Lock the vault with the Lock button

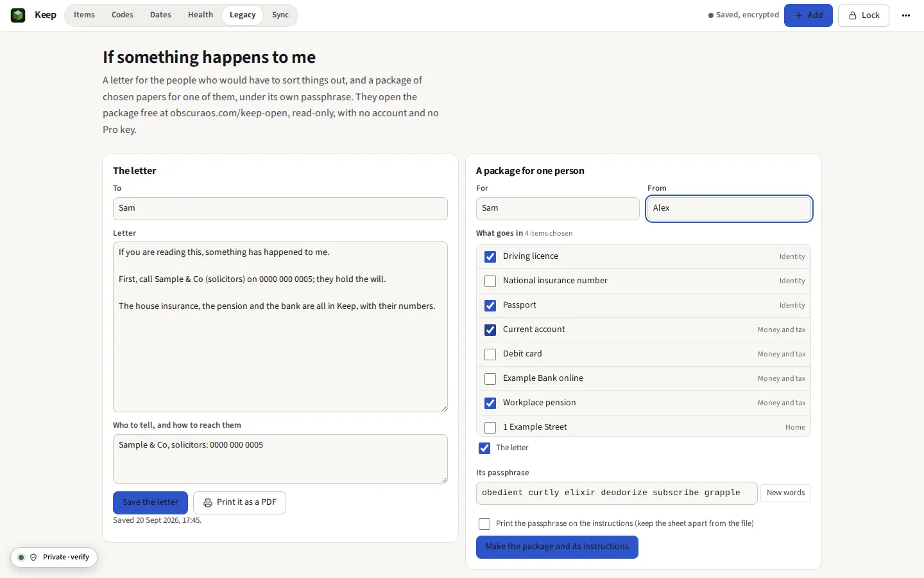pos(864,15)
